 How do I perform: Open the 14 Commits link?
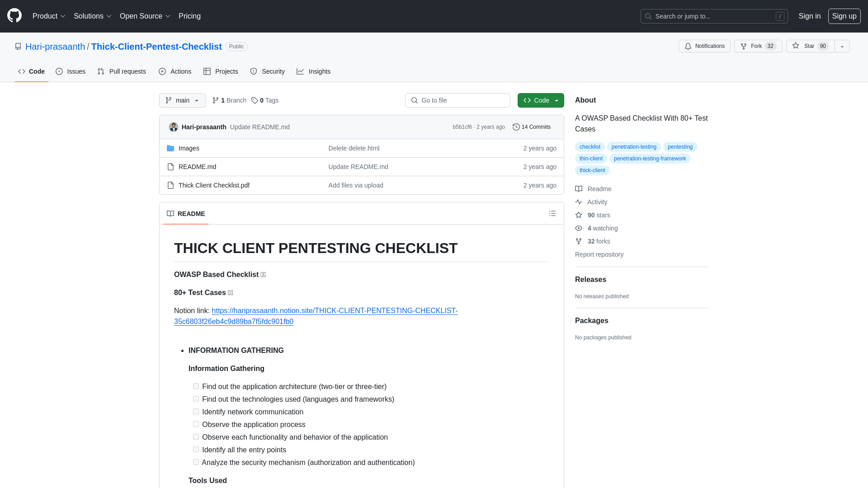coord(532,127)
